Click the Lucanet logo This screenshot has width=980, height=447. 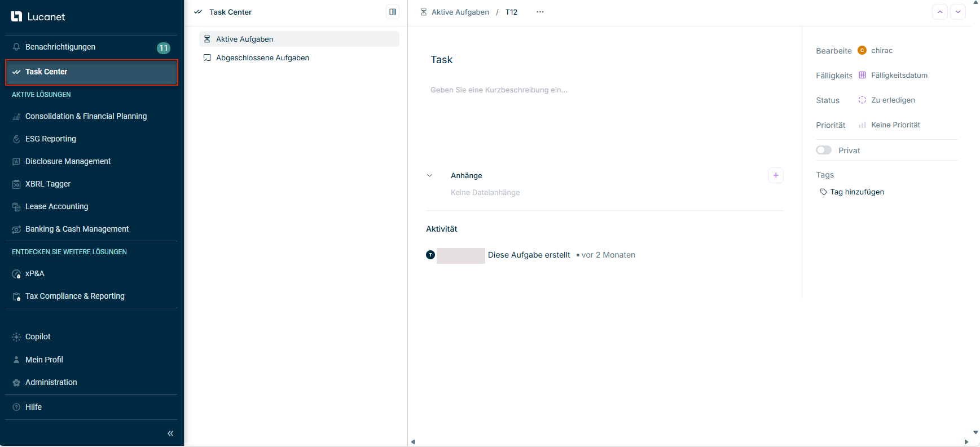(38, 17)
